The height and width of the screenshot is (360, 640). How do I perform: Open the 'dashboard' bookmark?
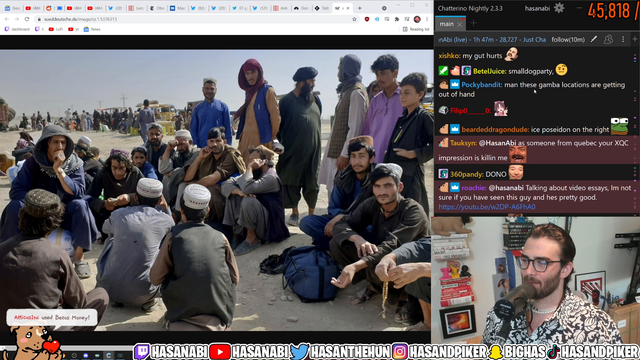coord(17,29)
